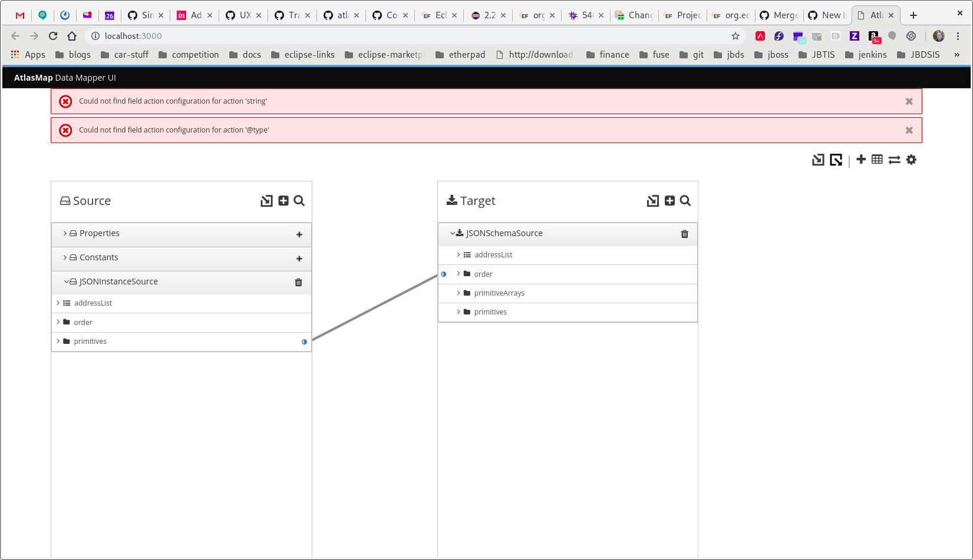Collapse the JSONSchemaSource document tree
The width and height of the screenshot is (973, 560).
(453, 233)
